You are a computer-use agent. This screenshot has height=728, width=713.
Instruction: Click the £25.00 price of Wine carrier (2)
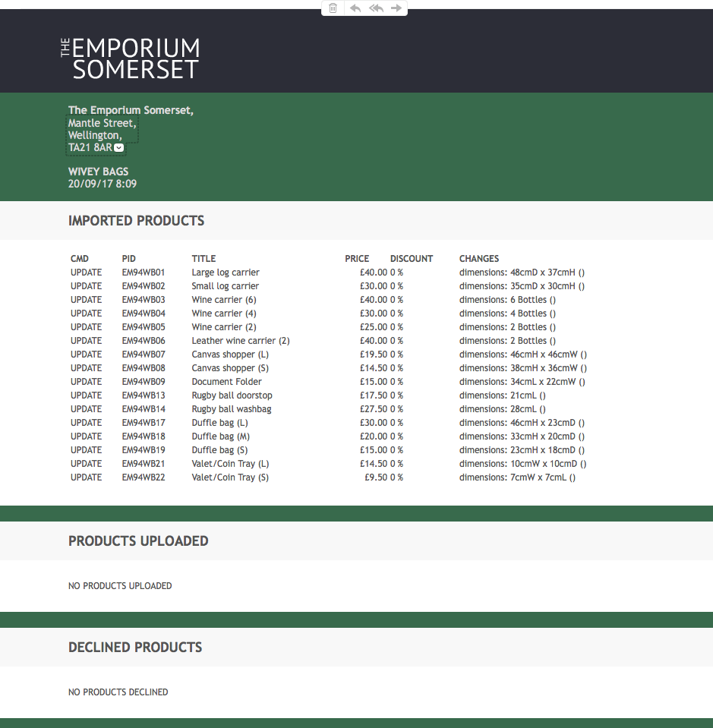point(374,327)
